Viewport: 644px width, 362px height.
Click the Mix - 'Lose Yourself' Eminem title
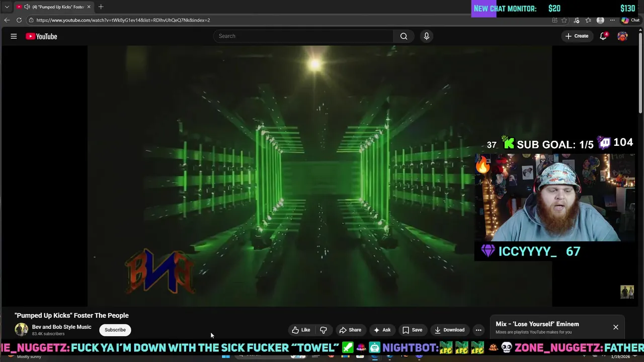537,324
